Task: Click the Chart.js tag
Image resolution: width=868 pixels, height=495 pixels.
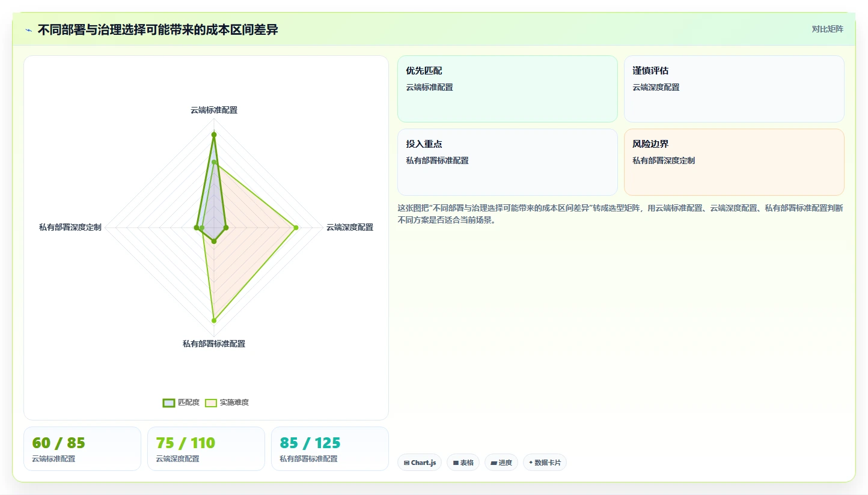Action: 420,463
